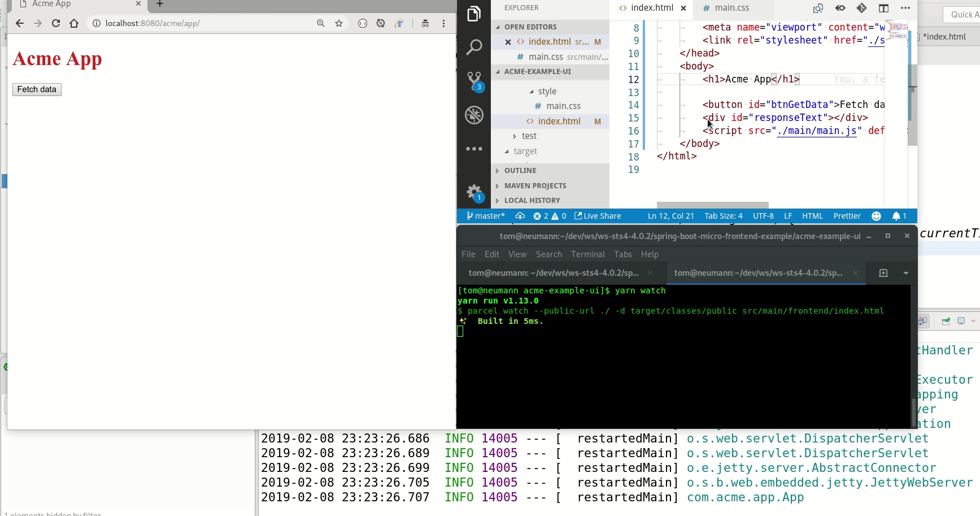Viewport: 980px width, 516px height.
Task: Expand the MAVEN PROJECTS section
Action: (x=535, y=186)
